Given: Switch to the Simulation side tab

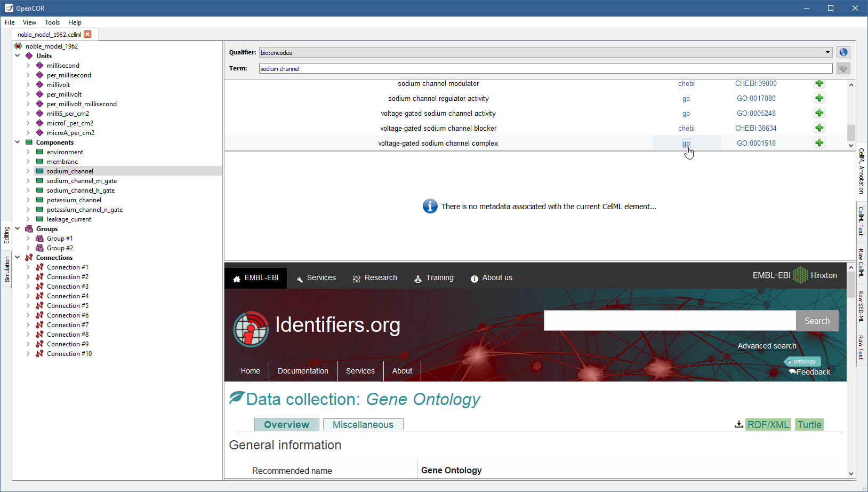Looking at the screenshot, I should [7, 269].
